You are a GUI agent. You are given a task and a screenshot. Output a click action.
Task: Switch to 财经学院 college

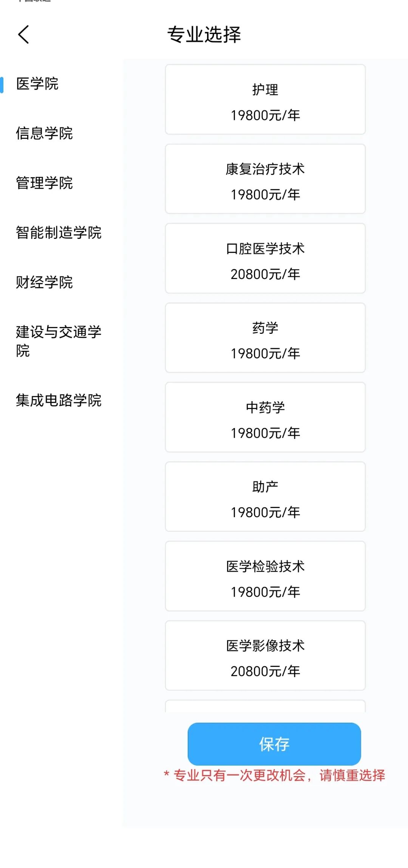pos(44,282)
